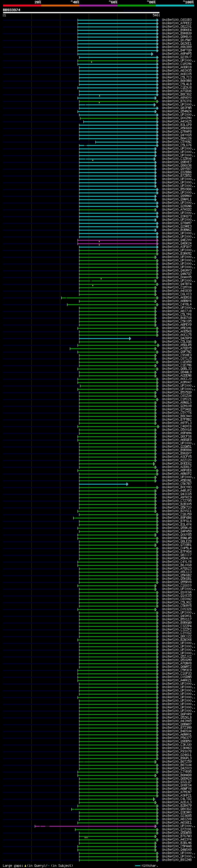Select the UniRef100_A9U389 label
The image size is (197, 868).
point(176,47)
